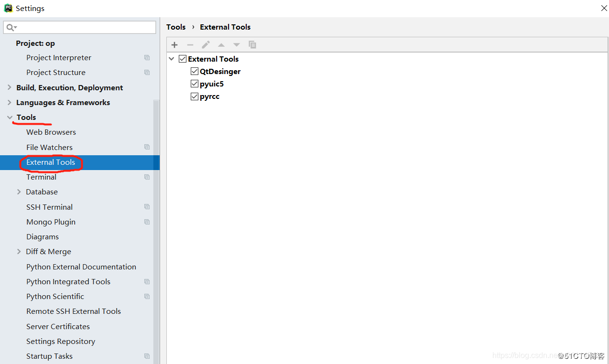Select Terminal in the settings sidebar
609x364 pixels.
pos(41,177)
